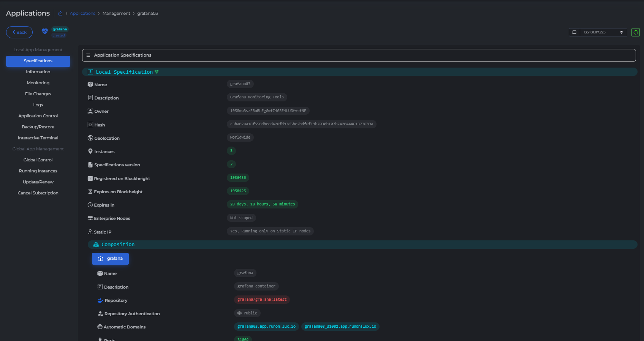Click the cubes icon next to Composition
This screenshot has height=341, width=644.
coord(96,245)
